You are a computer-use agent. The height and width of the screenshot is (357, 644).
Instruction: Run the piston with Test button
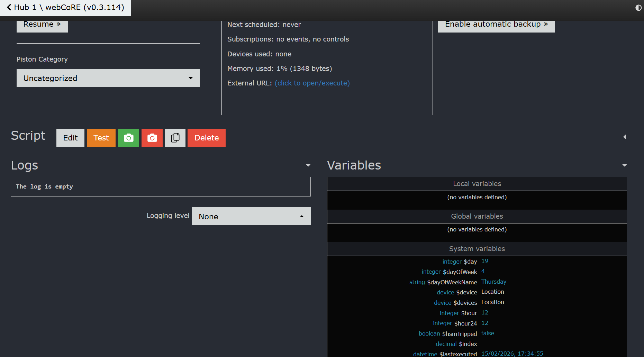pos(101,138)
